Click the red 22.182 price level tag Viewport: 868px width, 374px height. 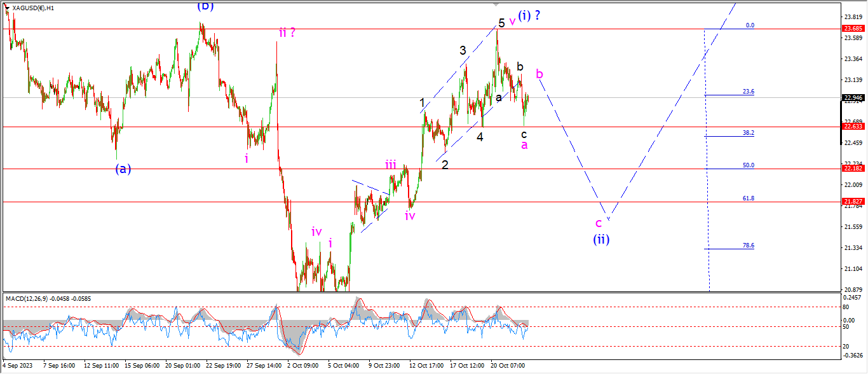[x=851, y=169]
